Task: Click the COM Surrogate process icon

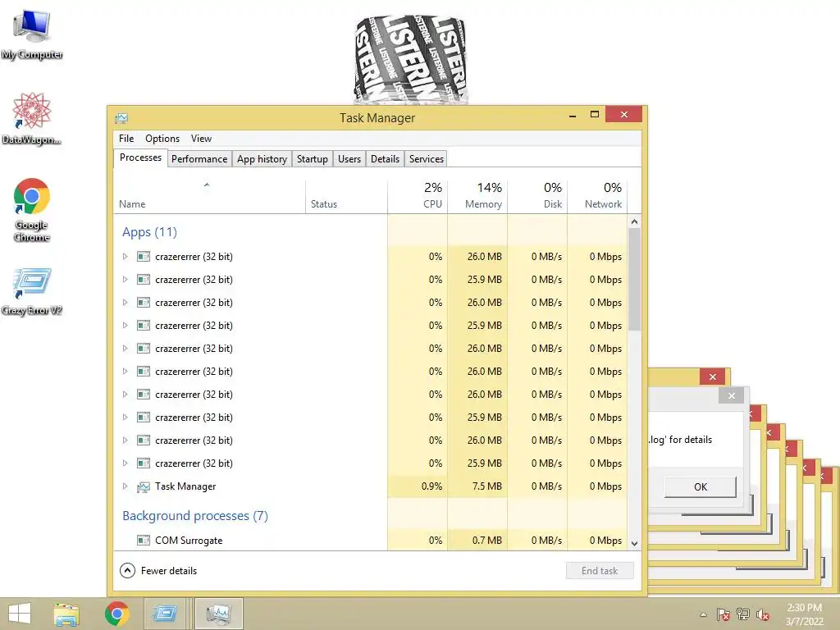Action: (143, 540)
